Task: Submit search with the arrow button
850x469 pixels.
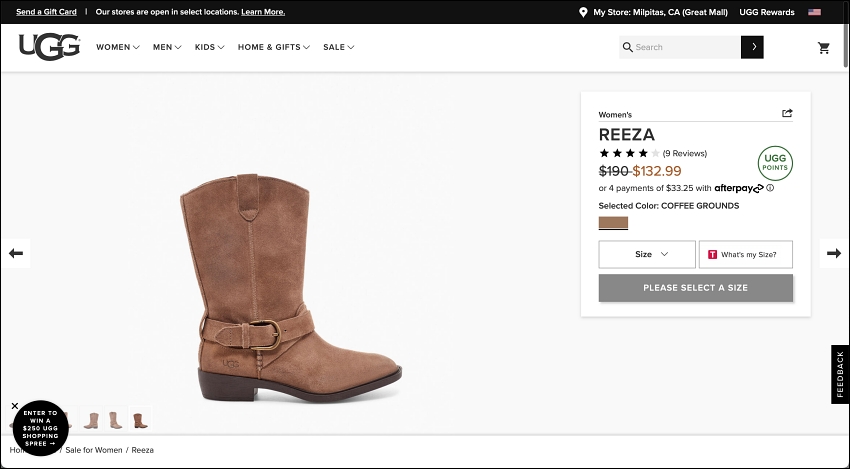Action: click(752, 47)
